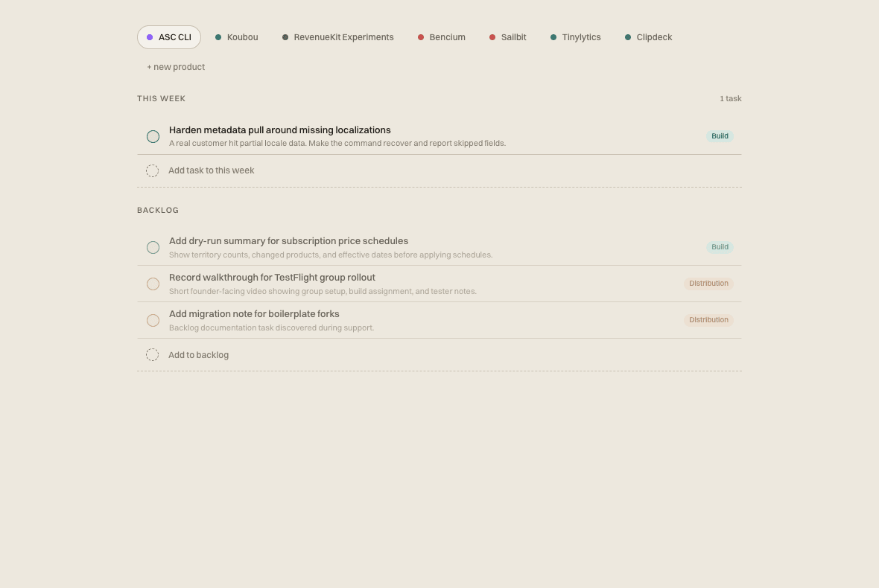Open the Clipdeck product tab
The height and width of the screenshot is (588, 879).
(649, 37)
